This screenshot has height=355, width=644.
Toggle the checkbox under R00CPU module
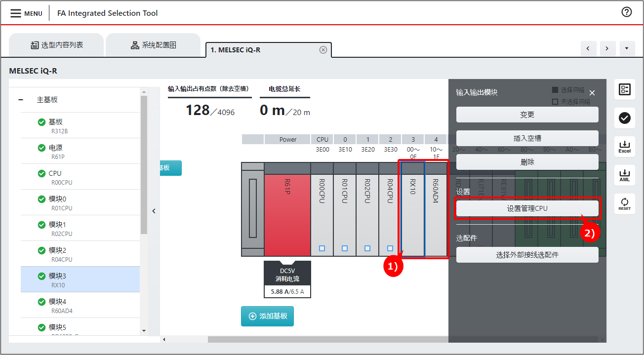(x=322, y=248)
